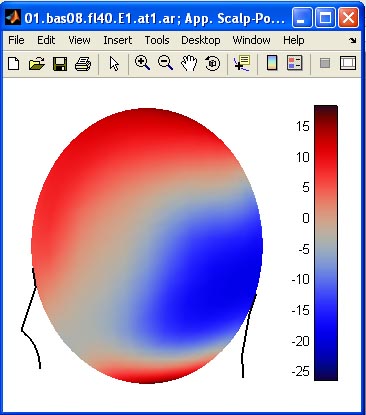Open a file with the folder icon
Screen dimensions: 366x415
(x=37, y=63)
